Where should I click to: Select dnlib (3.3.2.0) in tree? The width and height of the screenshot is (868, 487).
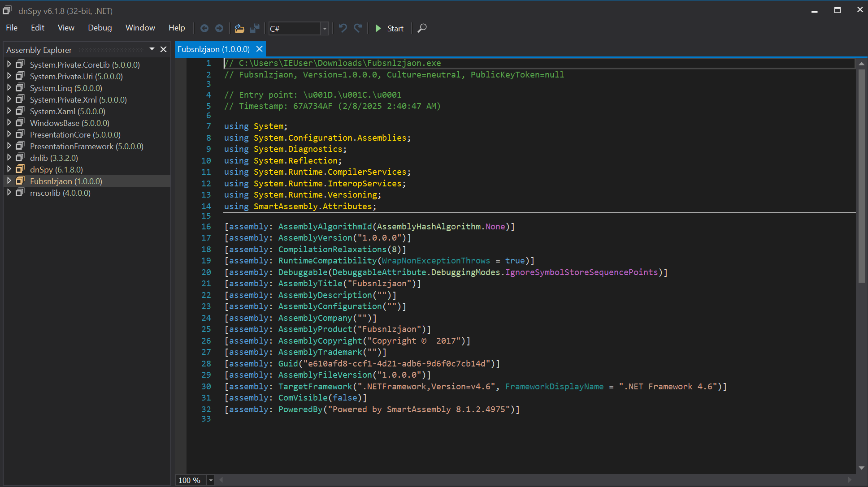coord(54,158)
